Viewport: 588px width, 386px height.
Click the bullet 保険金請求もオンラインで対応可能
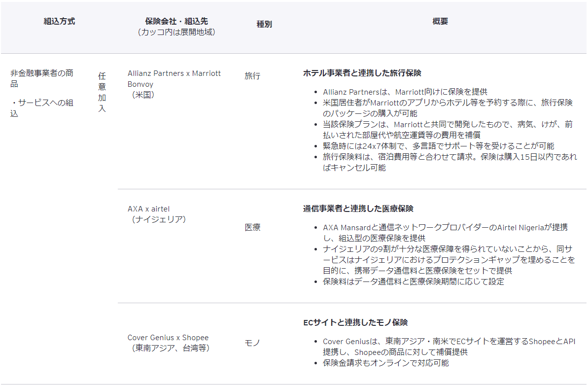[385, 363]
